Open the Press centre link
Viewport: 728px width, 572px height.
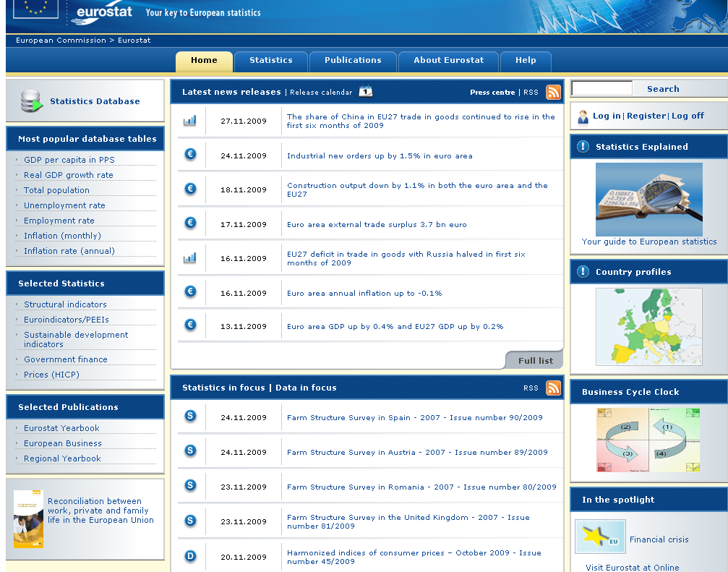(492, 92)
